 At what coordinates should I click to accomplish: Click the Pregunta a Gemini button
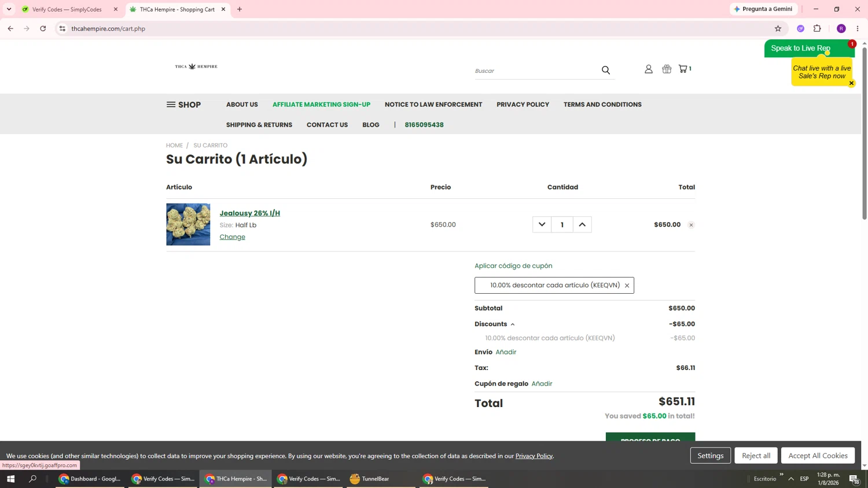[x=764, y=9]
